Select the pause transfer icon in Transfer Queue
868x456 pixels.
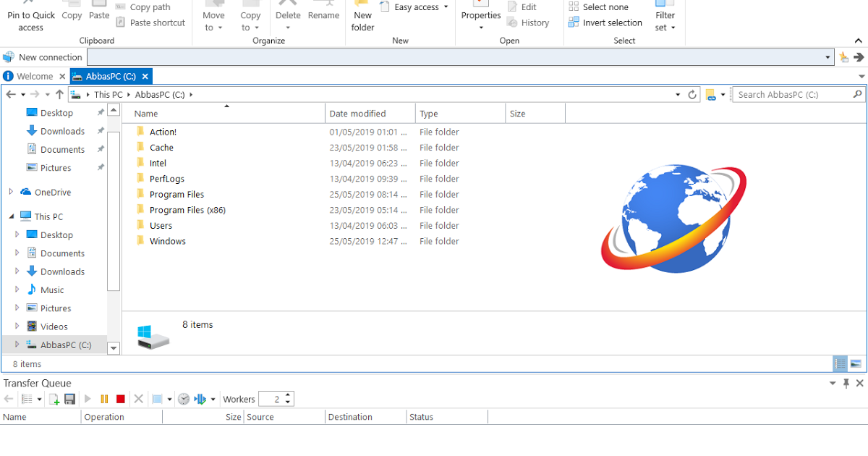(x=104, y=399)
